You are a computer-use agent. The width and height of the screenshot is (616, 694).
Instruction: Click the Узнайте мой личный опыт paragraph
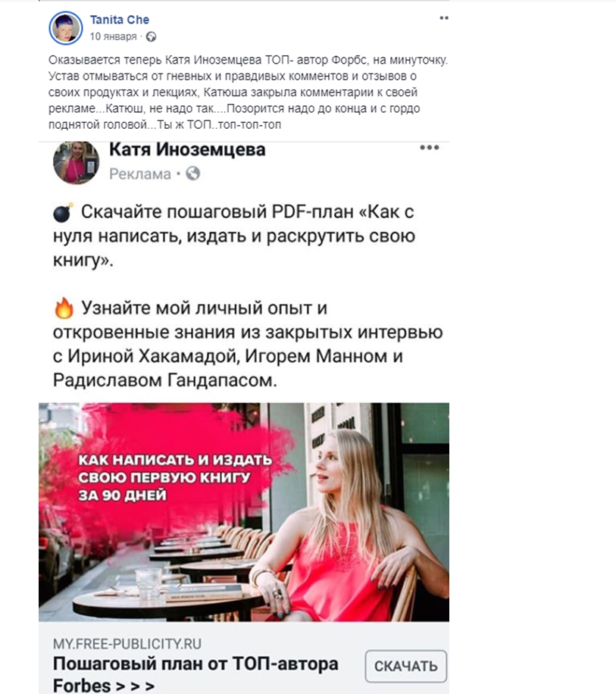(248, 344)
